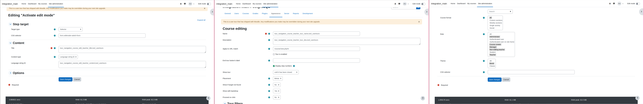Open notifications bell in left window
644x104 pixels.
[x=181, y=4]
